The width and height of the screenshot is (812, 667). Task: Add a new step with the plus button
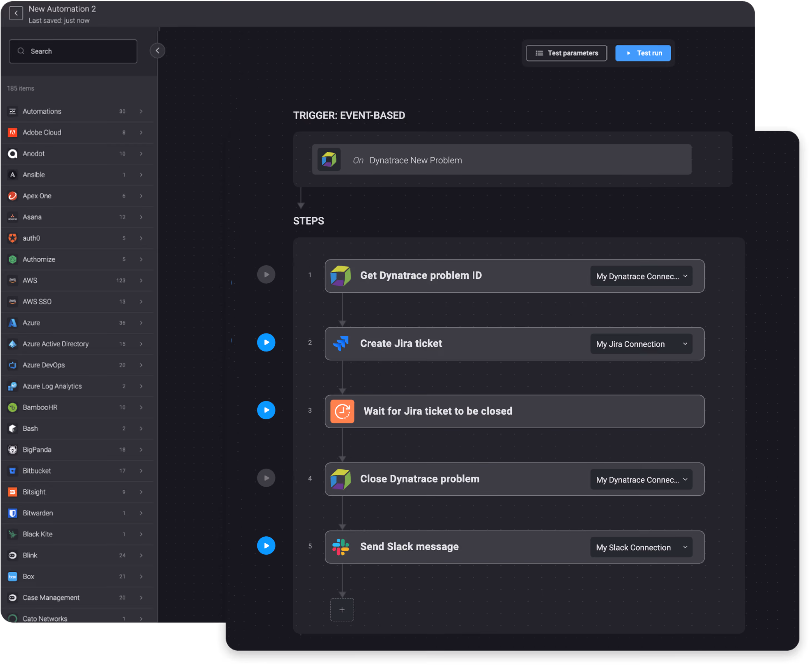point(342,610)
